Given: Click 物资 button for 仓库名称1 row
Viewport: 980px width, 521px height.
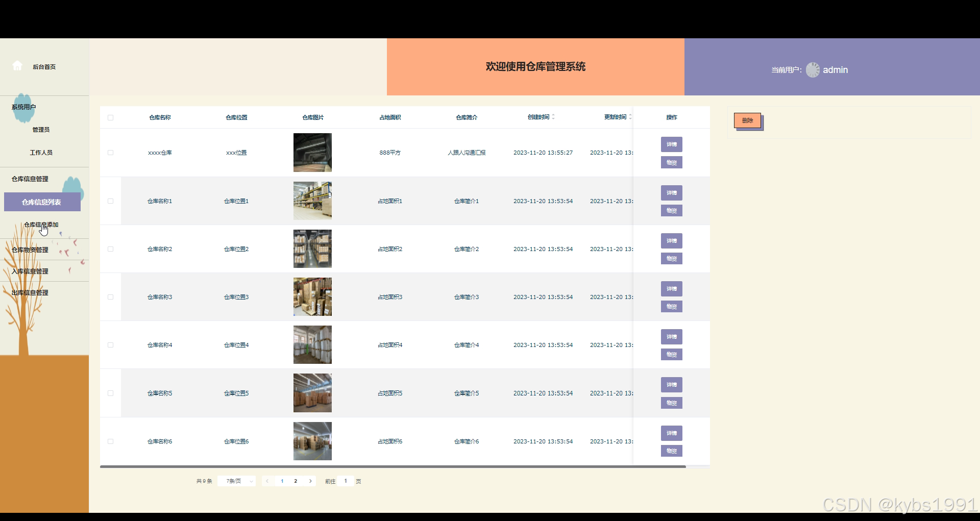Looking at the screenshot, I should point(672,211).
